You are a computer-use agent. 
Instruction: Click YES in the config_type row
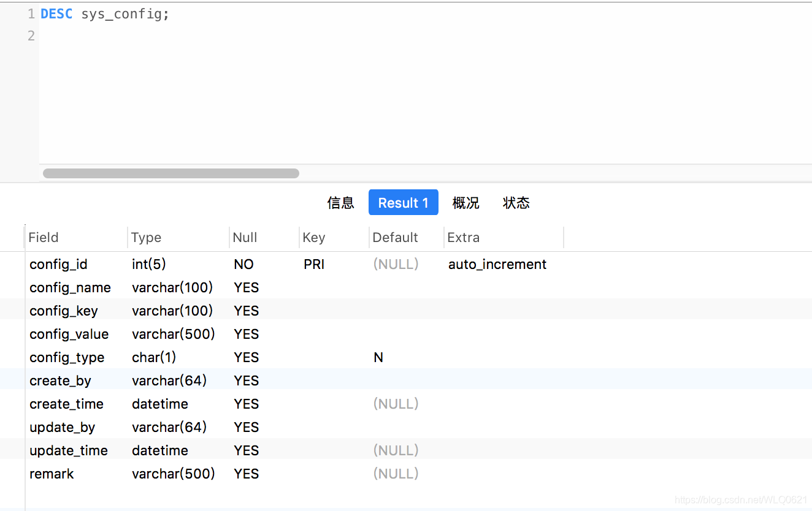coord(247,357)
